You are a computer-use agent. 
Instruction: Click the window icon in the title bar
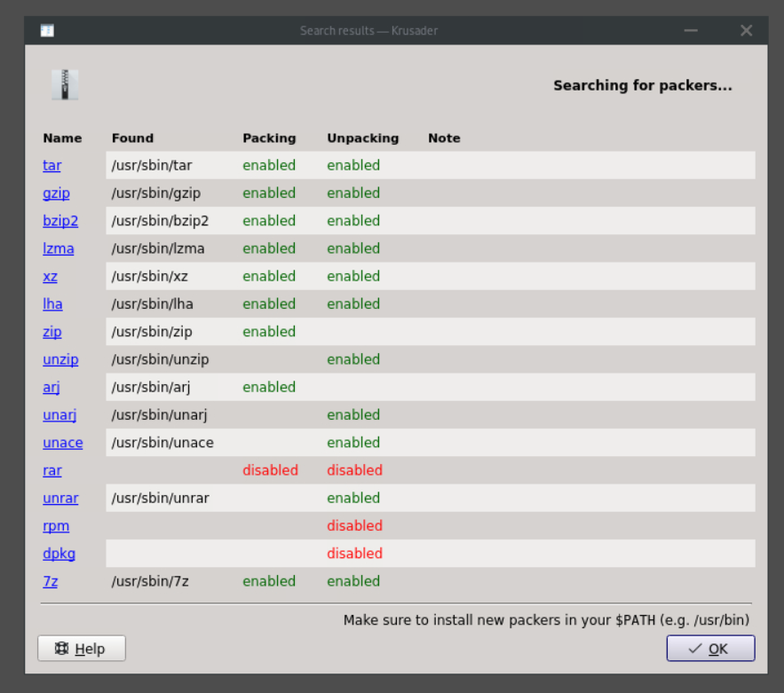click(x=47, y=30)
